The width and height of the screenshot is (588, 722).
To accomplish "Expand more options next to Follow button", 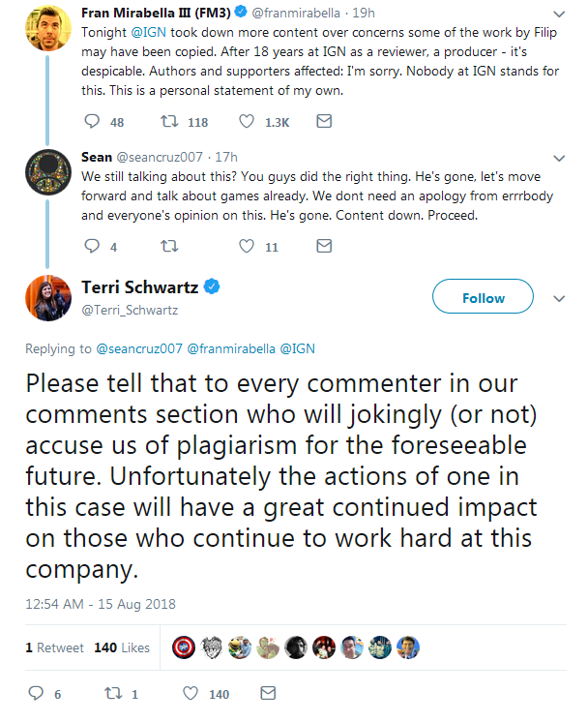I will click(559, 299).
